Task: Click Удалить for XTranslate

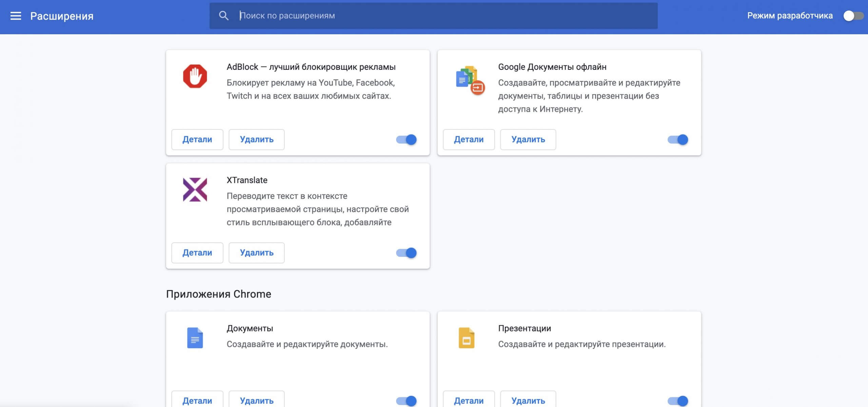Action: pyautogui.click(x=257, y=252)
